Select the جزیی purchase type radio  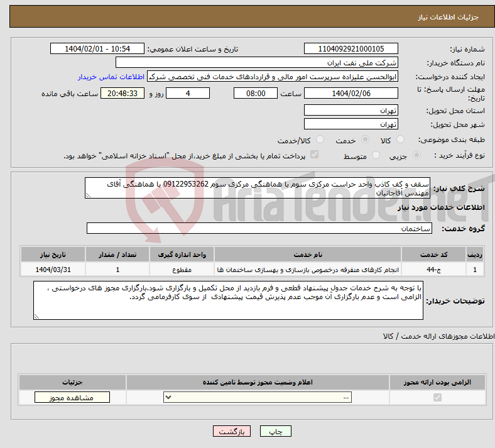(x=416, y=155)
